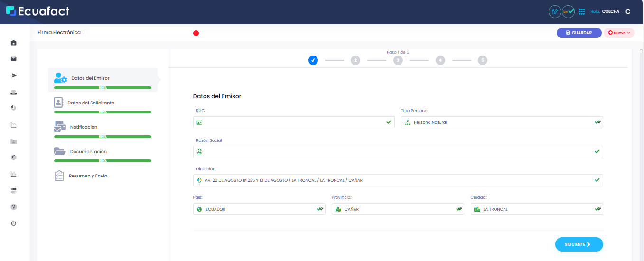Open the Tipo Persona dropdown
Image resolution: width=644 pixels, height=261 pixels.
click(x=502, y=122)
